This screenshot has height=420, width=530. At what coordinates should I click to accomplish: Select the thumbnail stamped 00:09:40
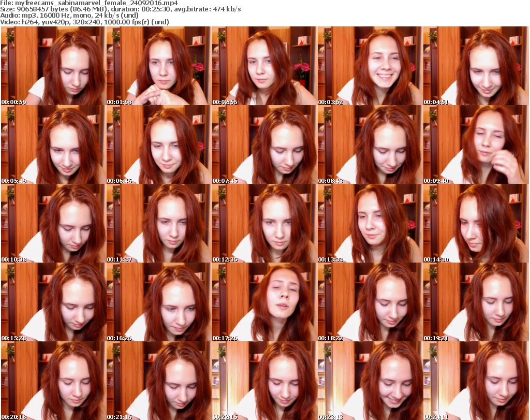point(475,144)
